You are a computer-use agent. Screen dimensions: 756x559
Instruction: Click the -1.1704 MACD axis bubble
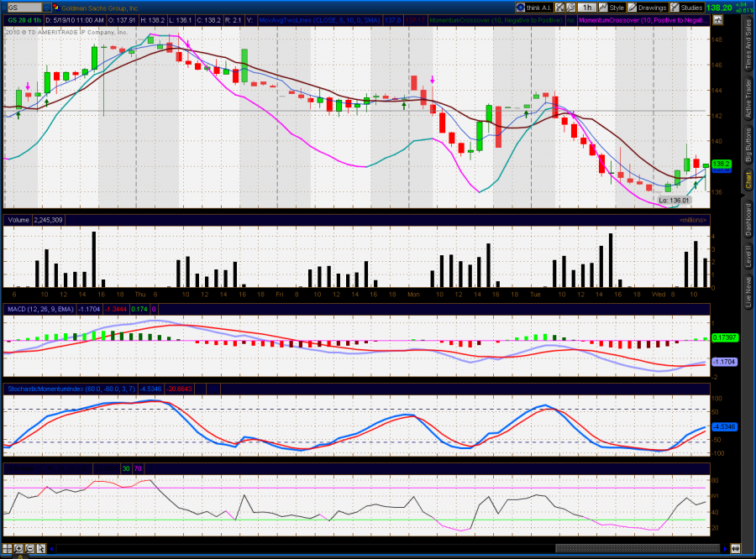coord(725,362)
